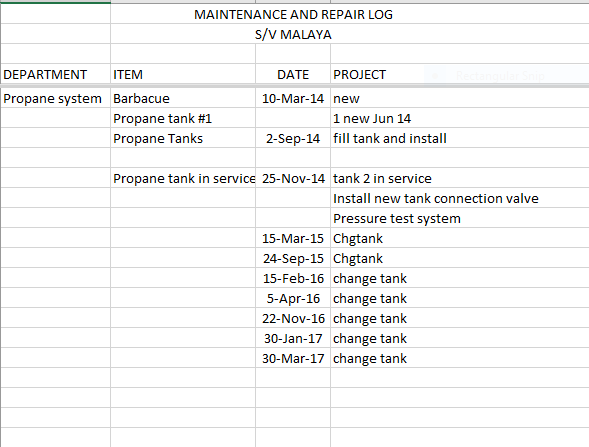Click the fill tank and install cell

460,138
